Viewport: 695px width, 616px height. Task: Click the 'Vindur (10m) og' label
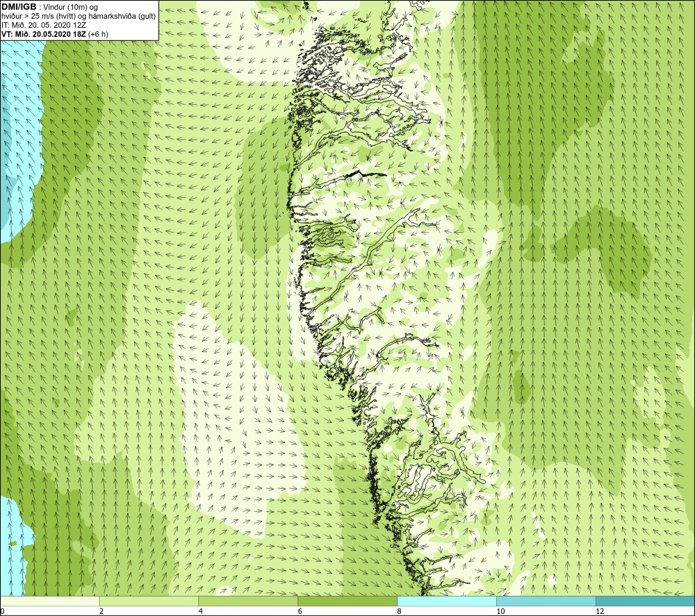[x=70, y=8]
